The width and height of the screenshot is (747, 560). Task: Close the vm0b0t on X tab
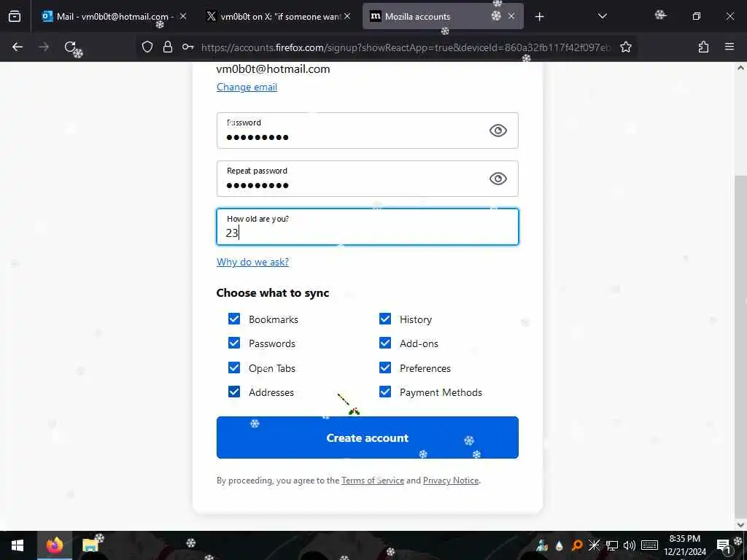(x=347, y=16)
